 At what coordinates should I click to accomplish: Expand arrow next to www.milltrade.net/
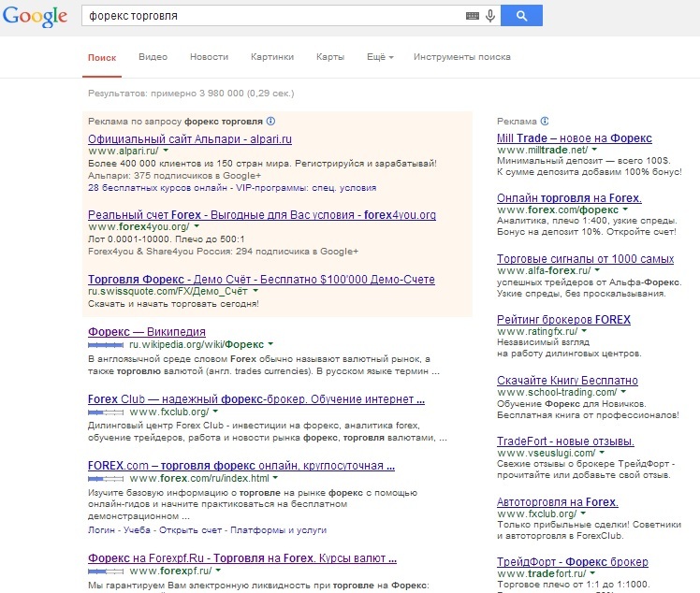pos(594,150)
